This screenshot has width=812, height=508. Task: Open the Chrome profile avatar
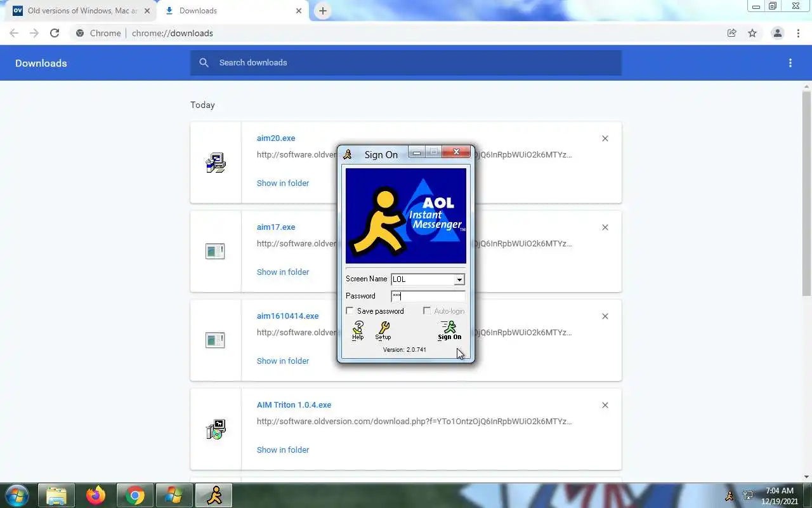tap(777, 33)
